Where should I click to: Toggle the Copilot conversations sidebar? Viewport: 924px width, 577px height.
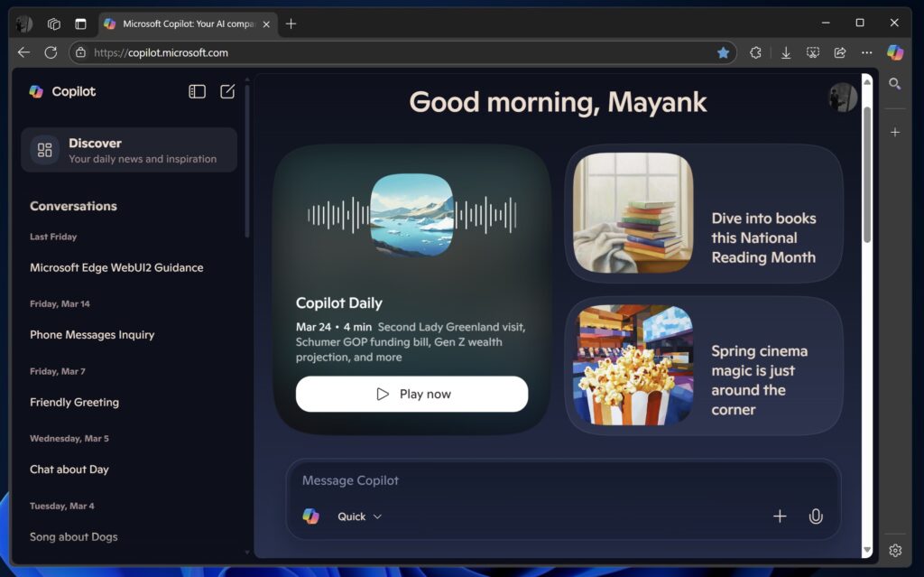(197, 91)
